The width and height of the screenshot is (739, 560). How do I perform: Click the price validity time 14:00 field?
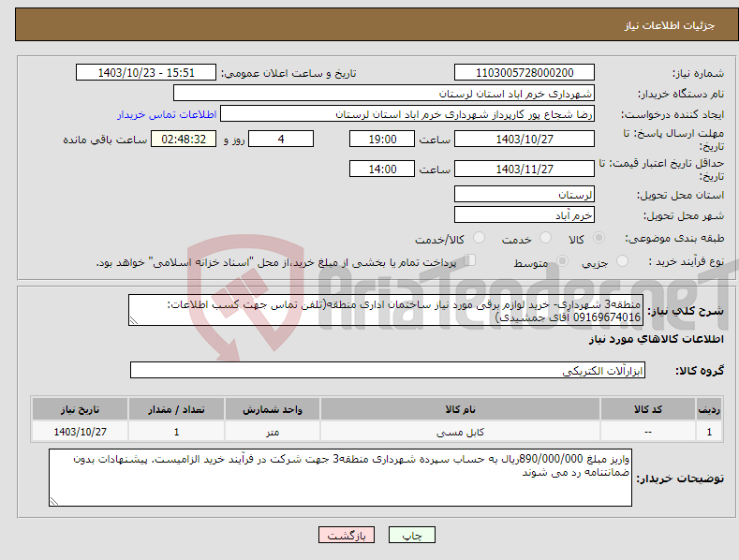tap(382, 169)
